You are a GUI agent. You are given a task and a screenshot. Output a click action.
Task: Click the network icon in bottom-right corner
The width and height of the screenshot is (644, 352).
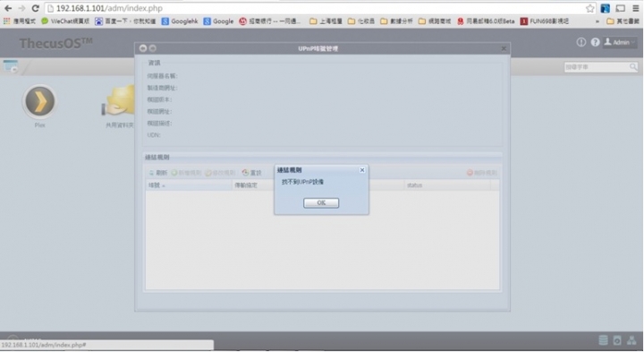click(x=631, y=340)
